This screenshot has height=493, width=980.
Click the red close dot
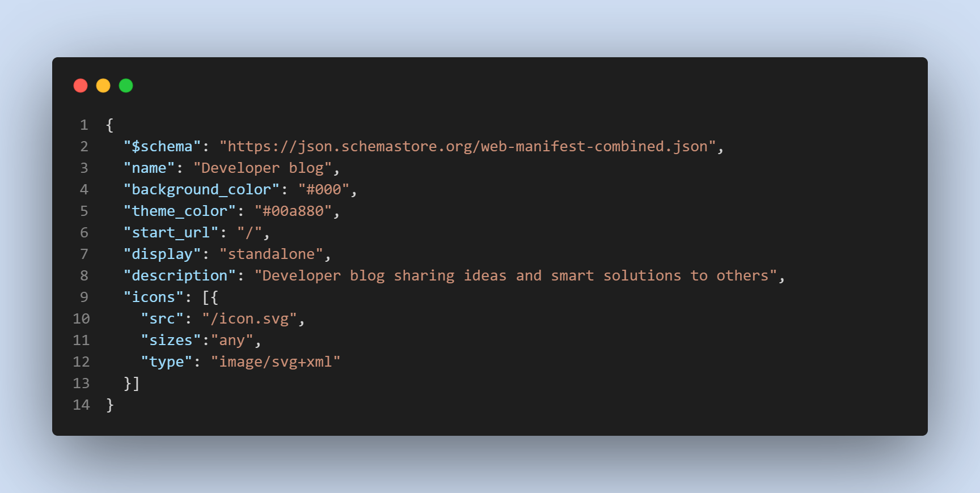point(81,86)
